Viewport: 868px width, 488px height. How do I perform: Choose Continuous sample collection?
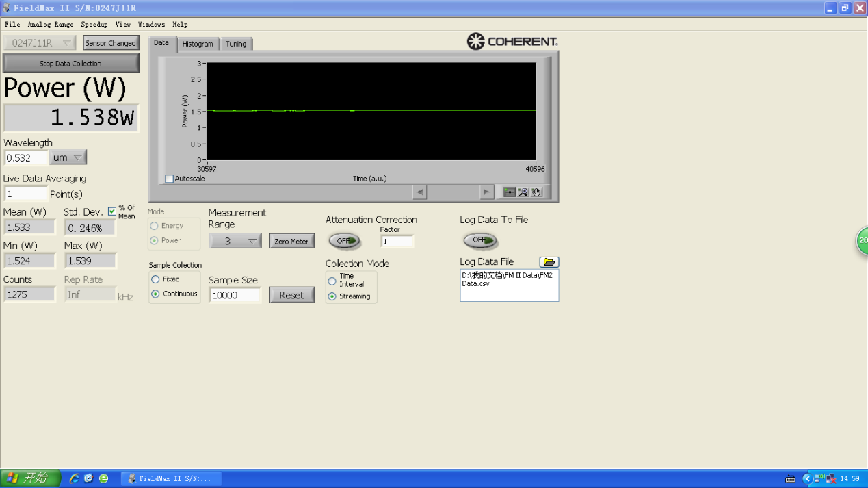pyautogui.click(x=155, y=294)
